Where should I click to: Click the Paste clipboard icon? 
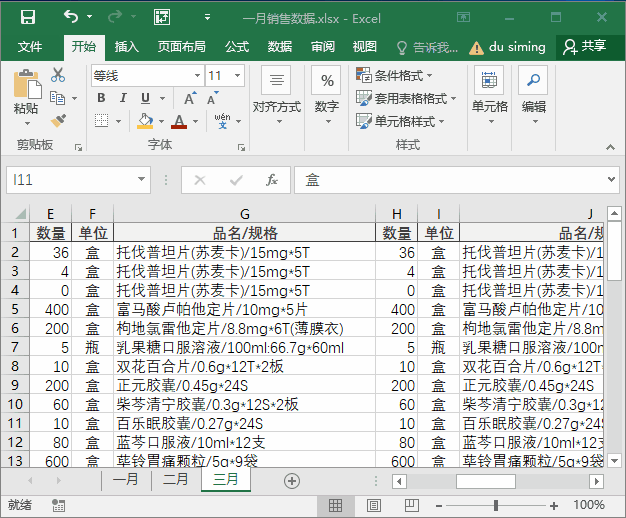click(27, 84)
